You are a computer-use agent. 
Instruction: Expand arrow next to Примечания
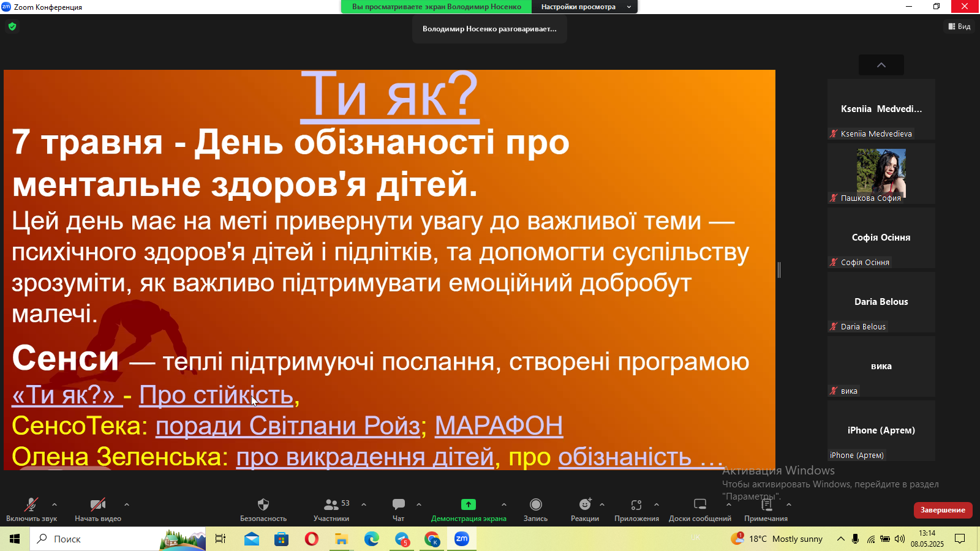(789, 505)
